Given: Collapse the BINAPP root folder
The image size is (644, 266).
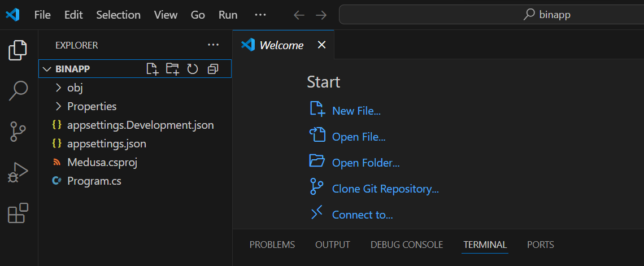Looking at the screenshot, I should coord(46,69).
